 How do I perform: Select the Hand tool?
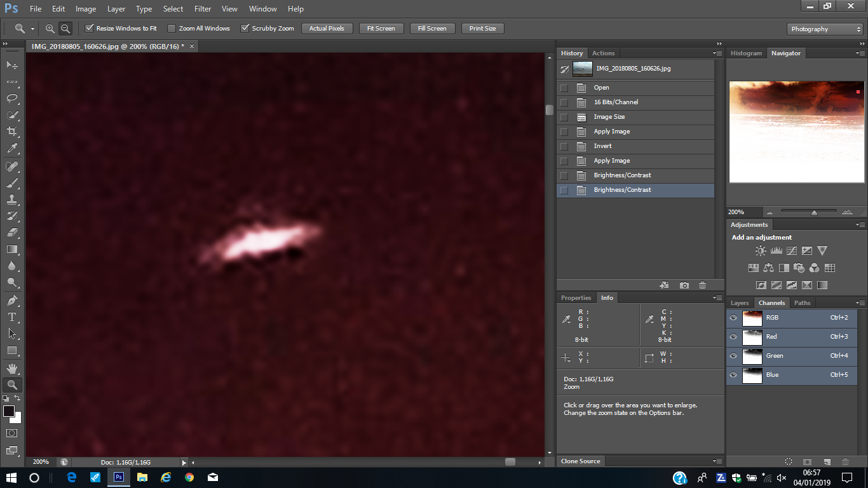coord(12,368)
